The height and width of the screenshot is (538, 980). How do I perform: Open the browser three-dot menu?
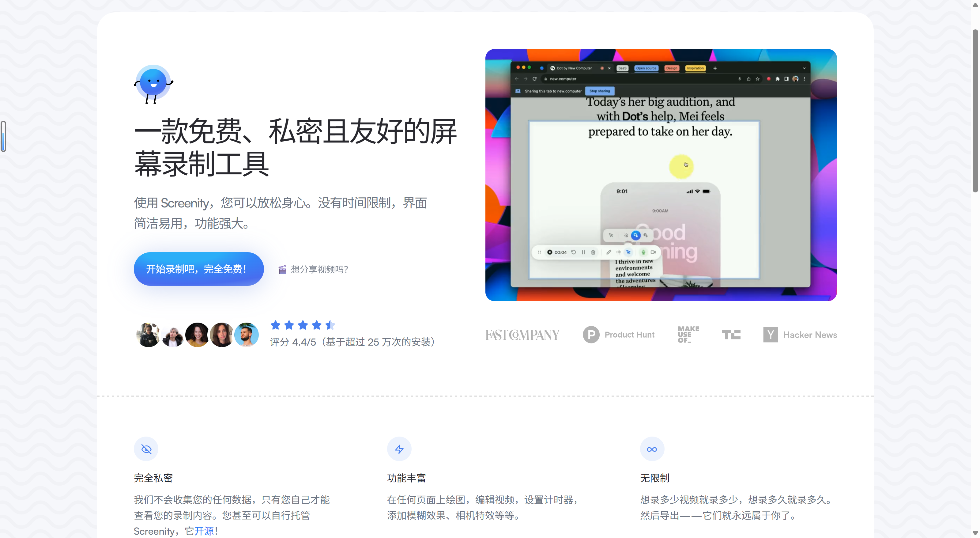[x=805, y=79]
